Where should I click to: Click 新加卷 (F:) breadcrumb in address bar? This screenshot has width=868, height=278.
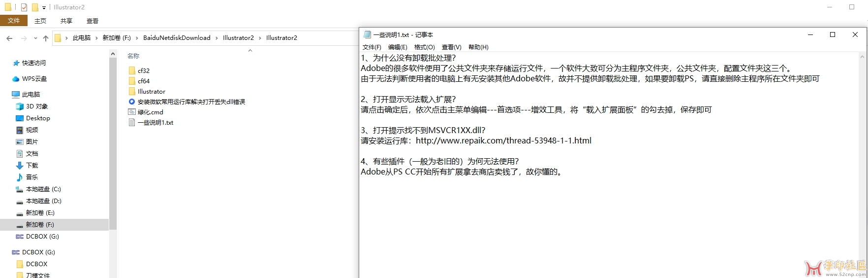coord(117,38)
